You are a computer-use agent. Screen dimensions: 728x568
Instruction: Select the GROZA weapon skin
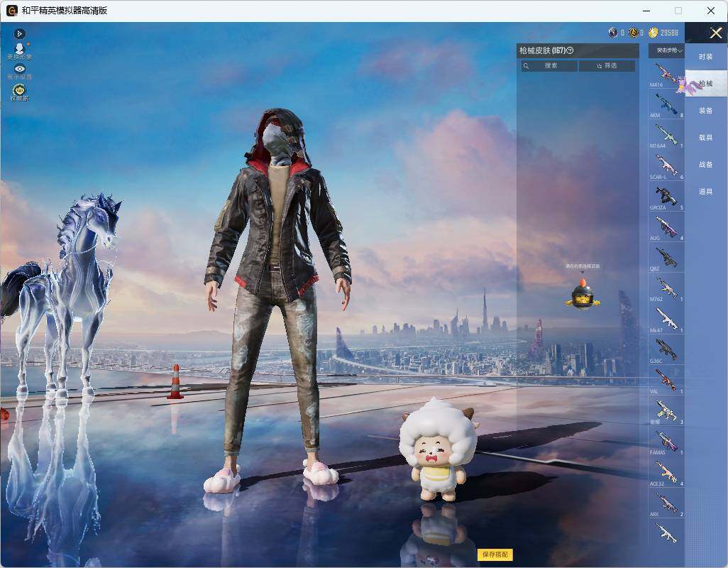[x=666, y=196]
